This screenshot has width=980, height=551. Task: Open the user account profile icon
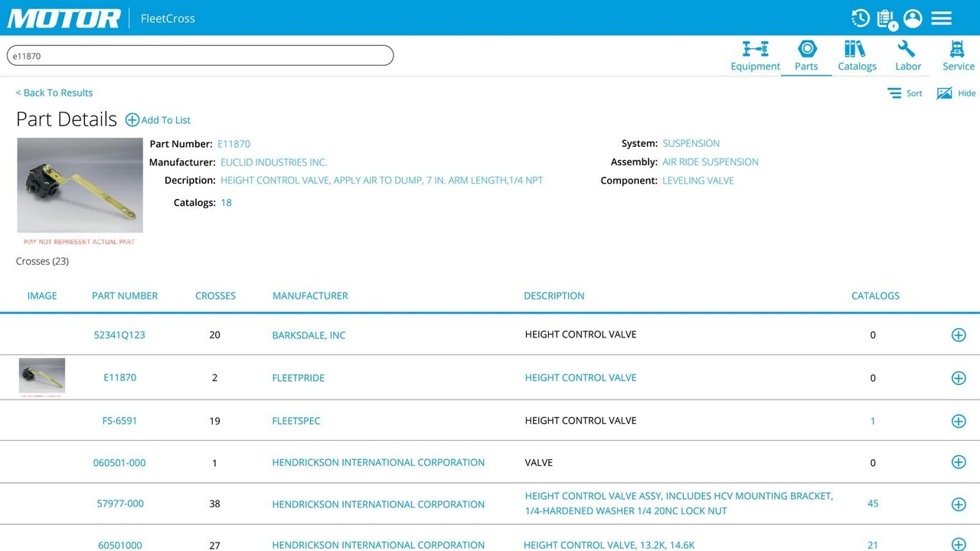click(913, 18)
